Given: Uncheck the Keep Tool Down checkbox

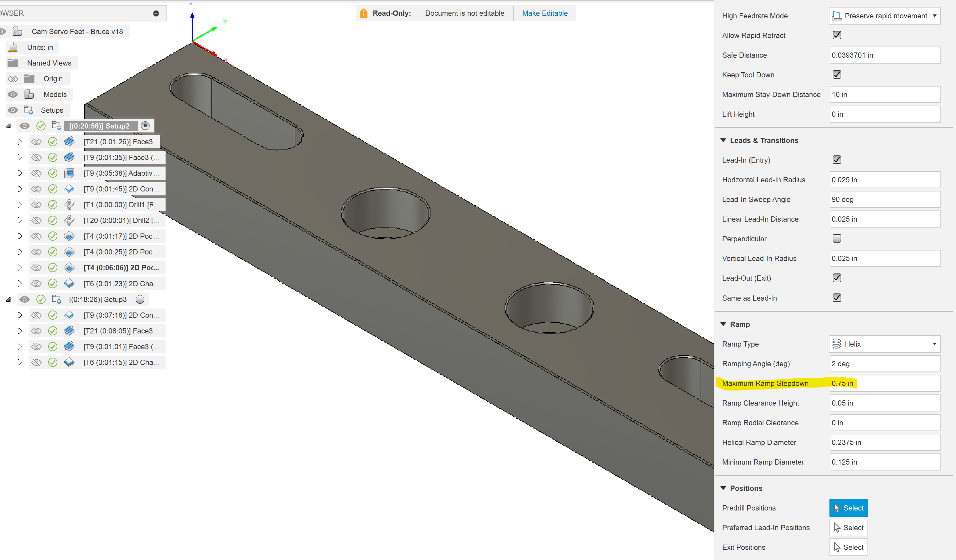Looking at the screenshot, I should pos(837,74).
